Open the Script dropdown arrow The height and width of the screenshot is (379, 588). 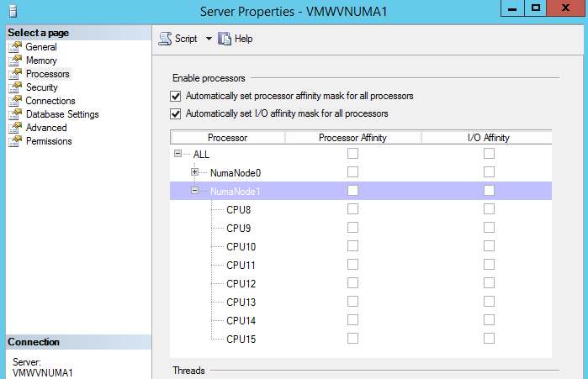pyautogui.click(x=209, y=39)
